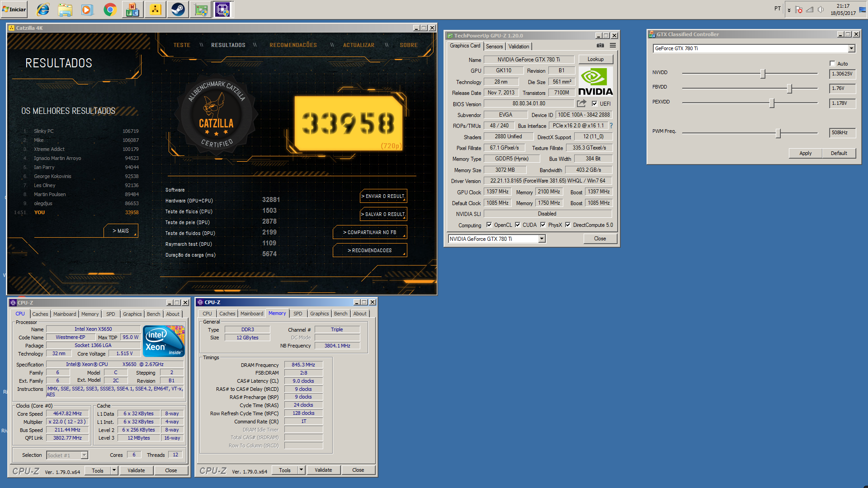Launch Windows Media Player from taskbar
The width and height of the screenshot is (868, 488).
[87, 9]
